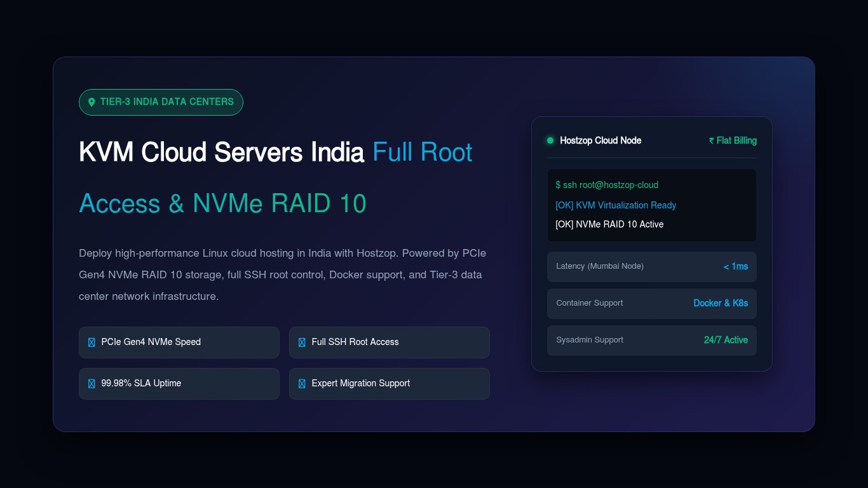The image size is (868, 488).
Task: Click the location pin icon in the badge
Action: pos(92,102)
